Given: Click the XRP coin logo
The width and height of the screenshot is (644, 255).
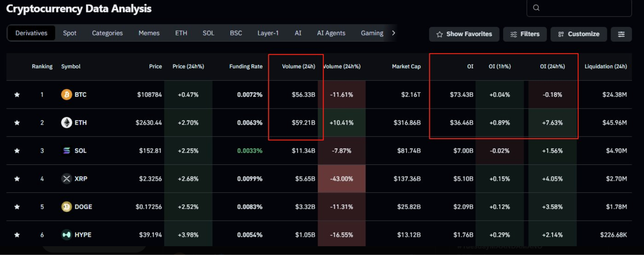Looking at the screenshot, I should 66,179.
